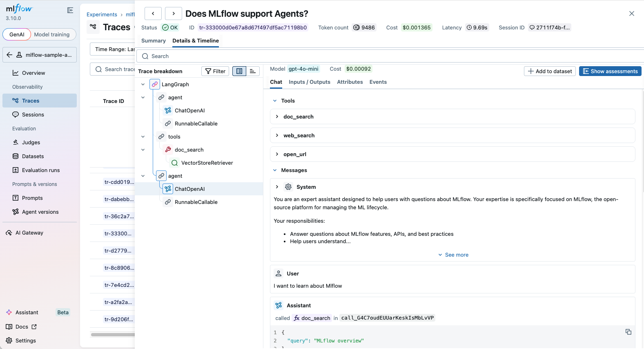Collapse the doc_search tree node
Image resolution: width=644 pixels, height=349 pixels.
[143, 150]
